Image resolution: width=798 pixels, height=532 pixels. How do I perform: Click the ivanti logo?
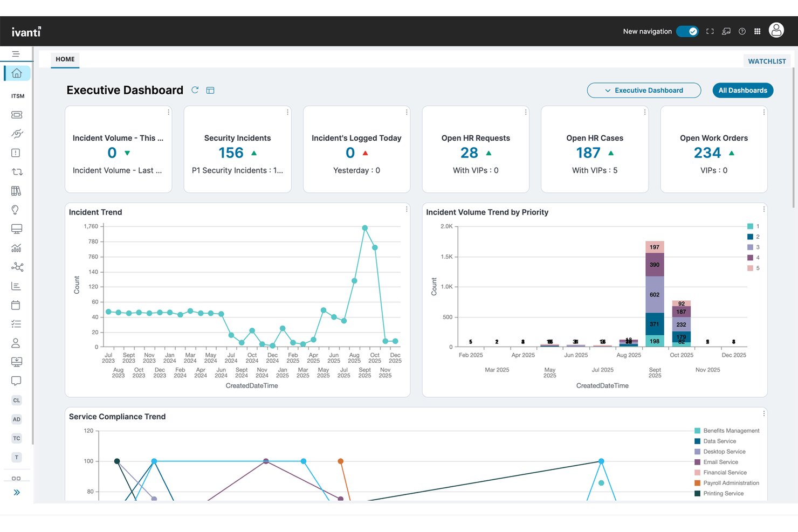coord(26,32)
